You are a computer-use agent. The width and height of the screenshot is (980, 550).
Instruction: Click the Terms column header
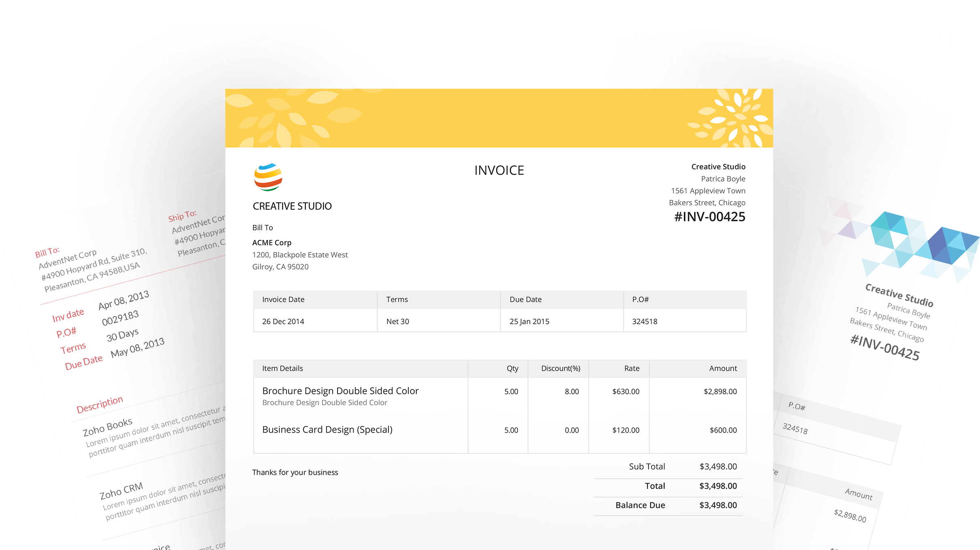pos(397,299)
